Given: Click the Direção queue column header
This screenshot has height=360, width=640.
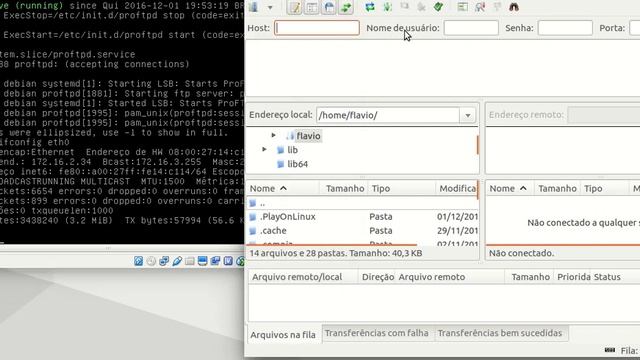Looking at the screenshot, I should [x=378, y=277].
